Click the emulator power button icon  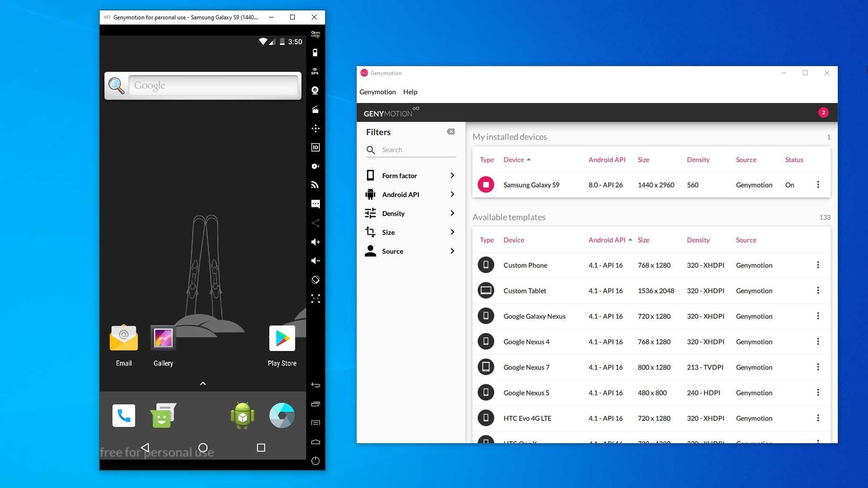click(x=315, y=461)
